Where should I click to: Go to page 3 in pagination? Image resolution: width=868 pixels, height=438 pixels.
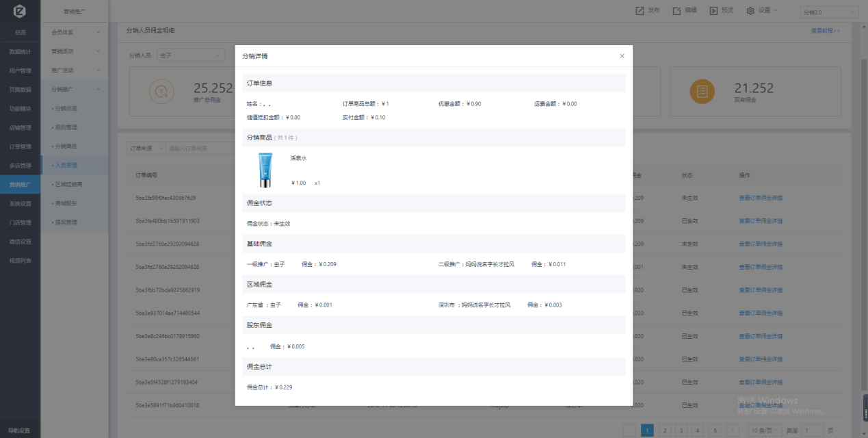pos(663,430)
